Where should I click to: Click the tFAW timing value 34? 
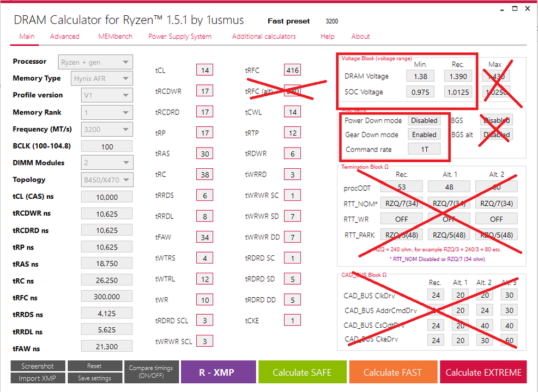click(x=205, y=237)
